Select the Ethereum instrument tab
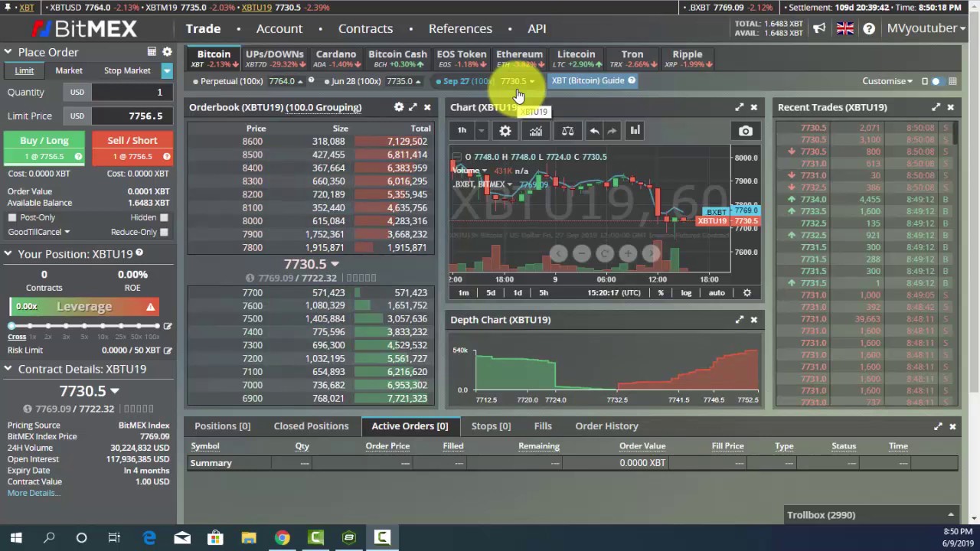Image resolution: width=980 pixels, height=551 pixels. [x=519, y=58]
